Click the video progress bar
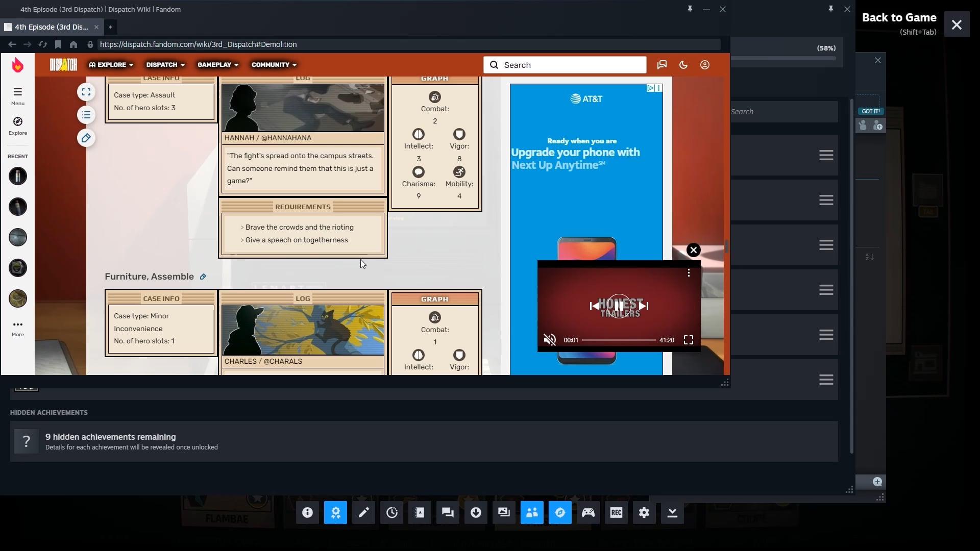980x551 pixels. coord(619,340)
